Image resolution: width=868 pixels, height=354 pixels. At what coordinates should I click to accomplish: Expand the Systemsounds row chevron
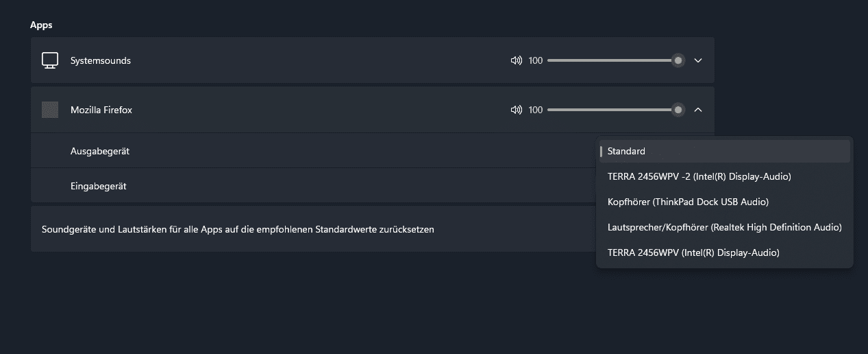point(698,60)
